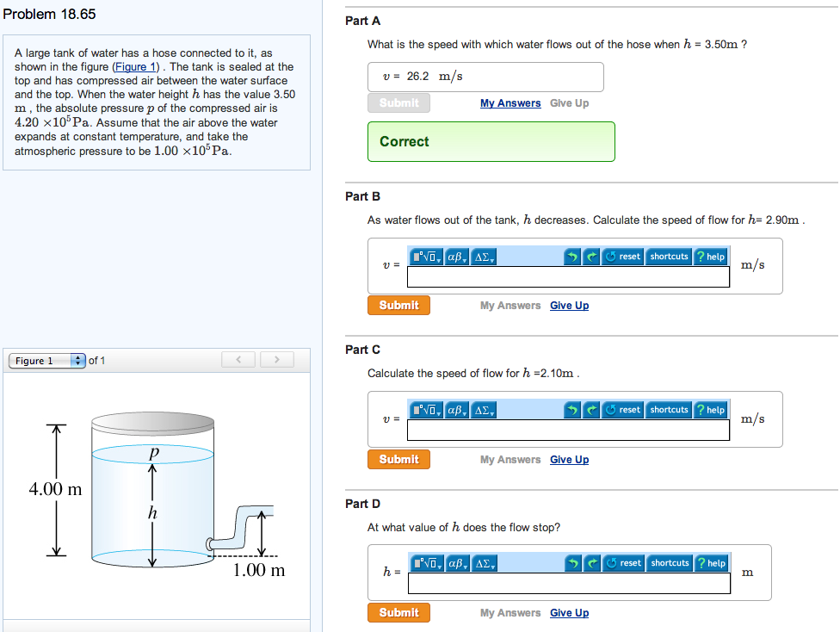The height and width of the screenshot is (632, 840).
Task: Click Give Up link for Part C
Action: 570,460
